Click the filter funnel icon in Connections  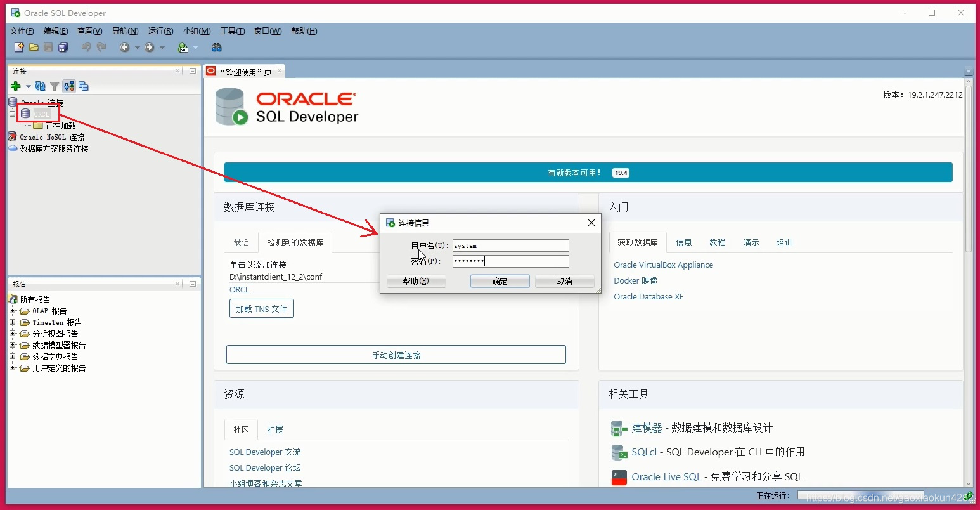(55, 86)
